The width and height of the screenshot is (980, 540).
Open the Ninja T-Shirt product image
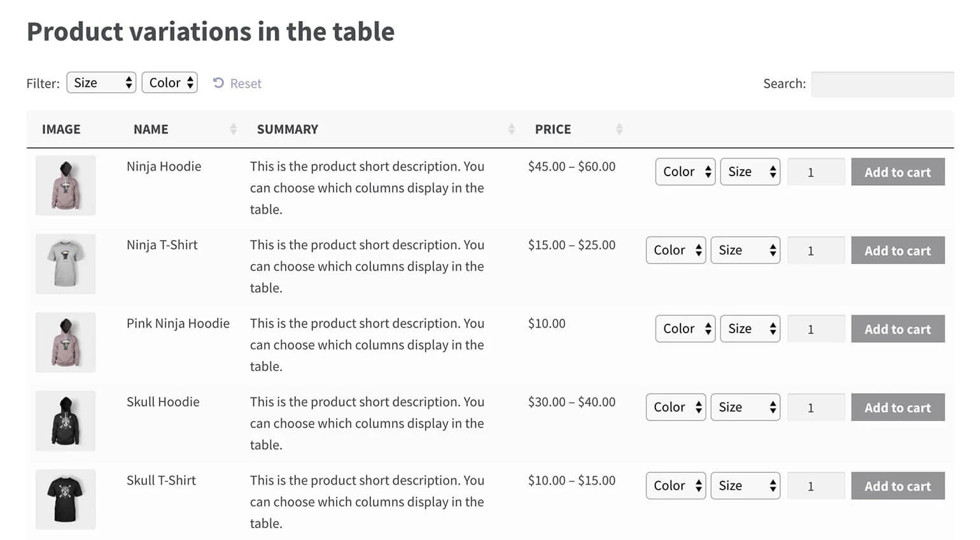[66, 263]
